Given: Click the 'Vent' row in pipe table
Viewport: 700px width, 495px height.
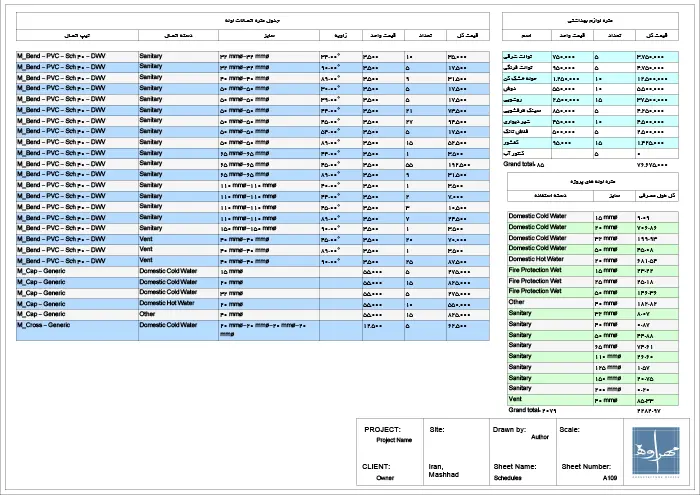Looking at the screenshot, I should click(593, 400).
